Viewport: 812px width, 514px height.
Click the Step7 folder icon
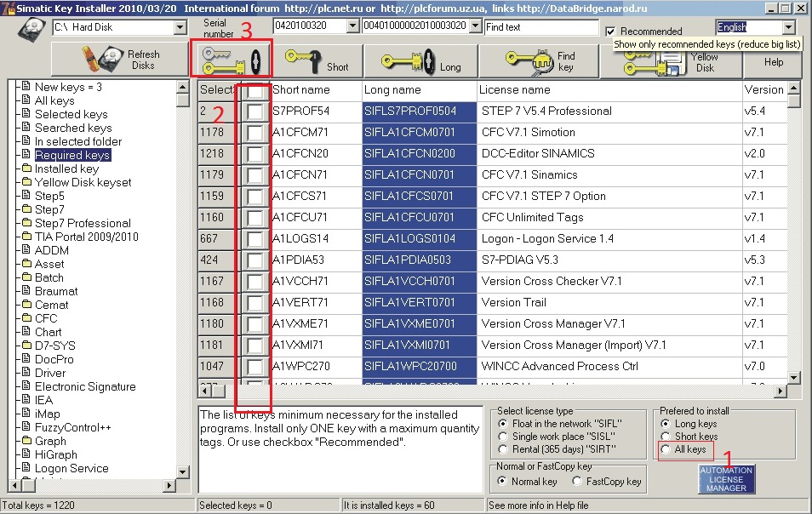tap(26, 209)
